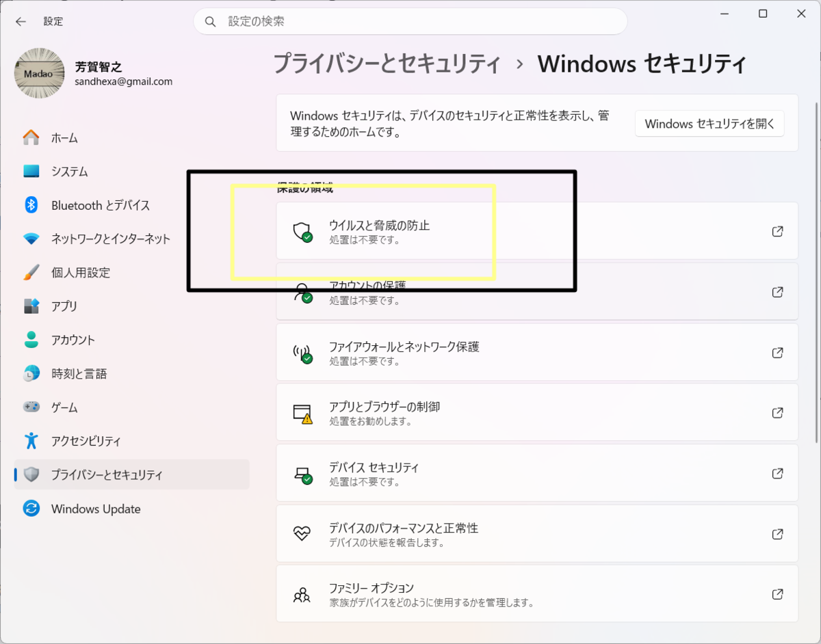Click the アプリ apps icon

coord(31,306)
